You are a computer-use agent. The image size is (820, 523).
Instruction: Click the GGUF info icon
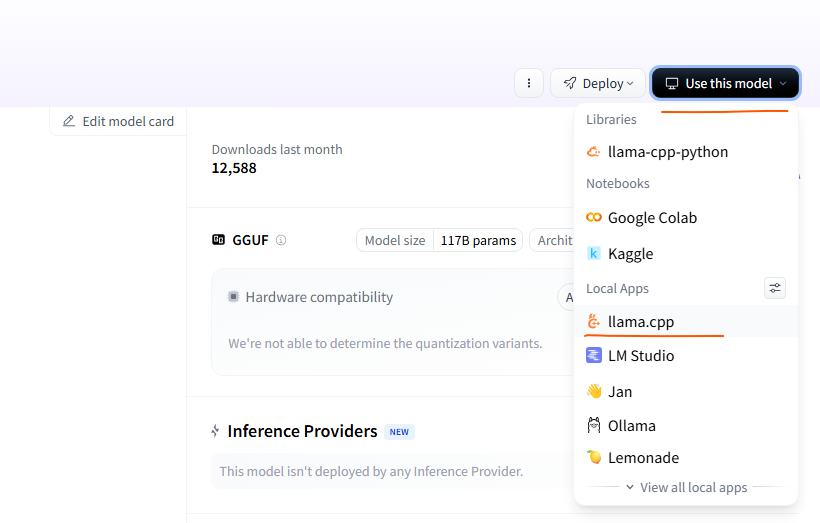(x=281, y=240)
